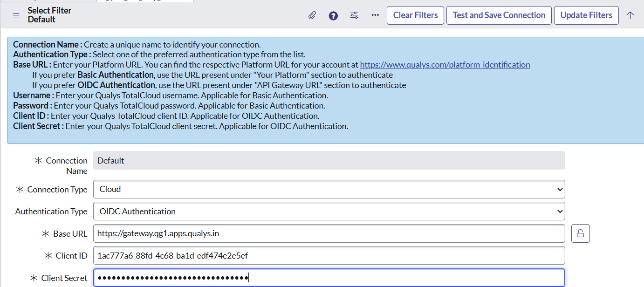Click the Connection Type field label
Screen dimensions: 644x287
[57, 190]
